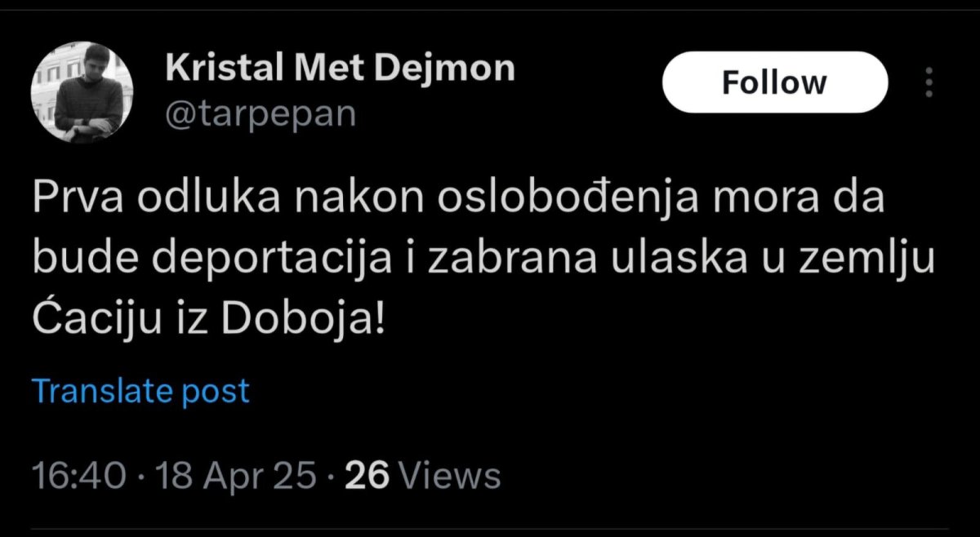Open Kristal Met Dejmon's profile picture
Screen dimensions: 980x537
click(82, 92)
